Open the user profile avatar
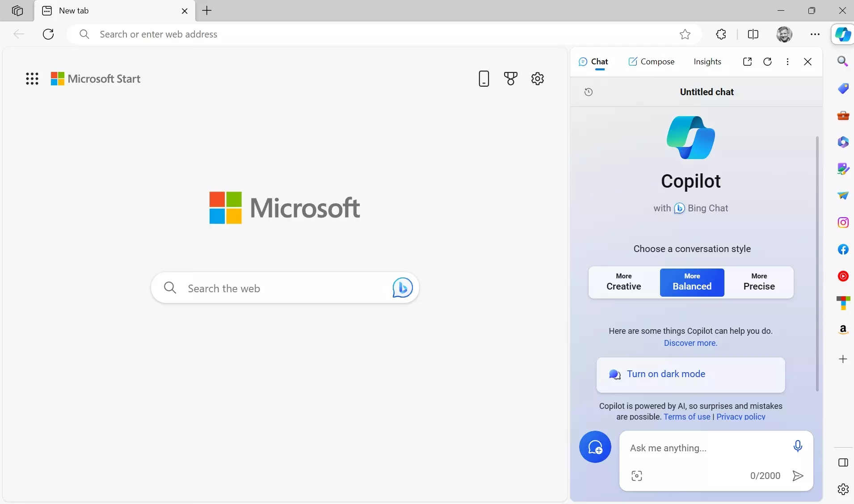Image resolution: width=854 pixels, height=504 pixels. tap(784, 34)
